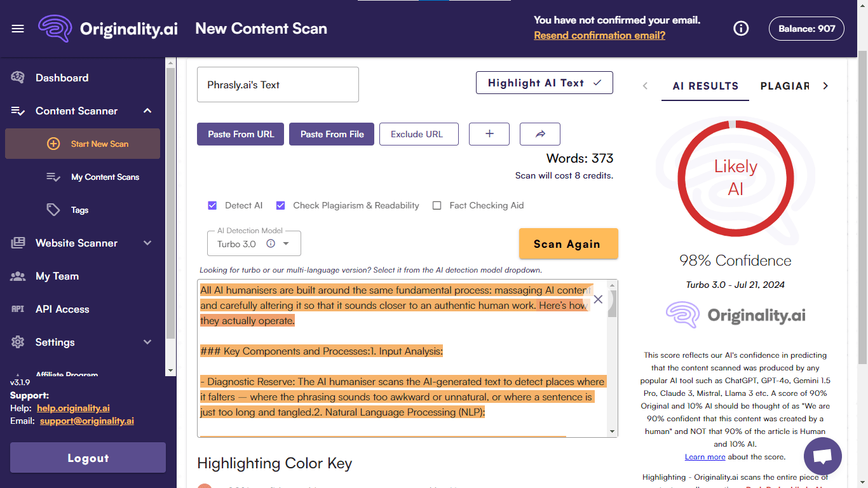Open the chat support bubble
Screen dimensions: 868x488
(822, 456)
